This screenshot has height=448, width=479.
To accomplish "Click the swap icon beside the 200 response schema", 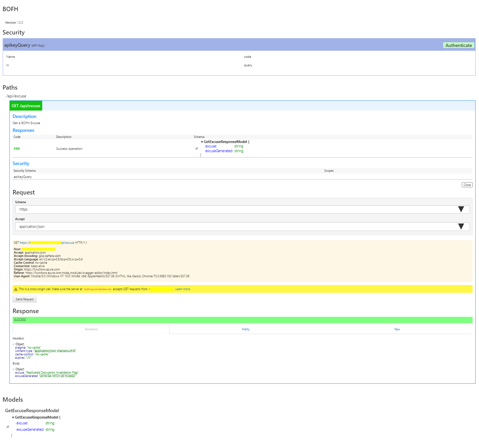I will pos(197,149).
